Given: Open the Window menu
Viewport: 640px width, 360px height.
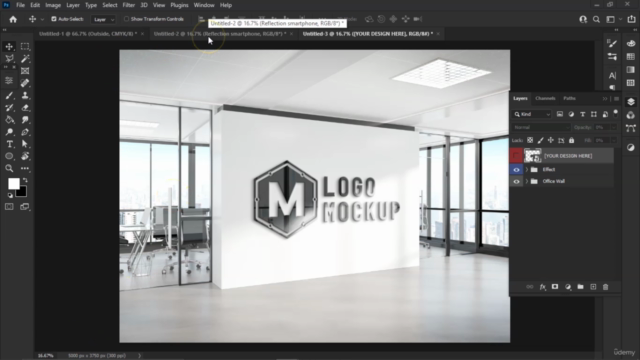Looking at the screenshot, I should pyautogui.click(x=204, y=5).
